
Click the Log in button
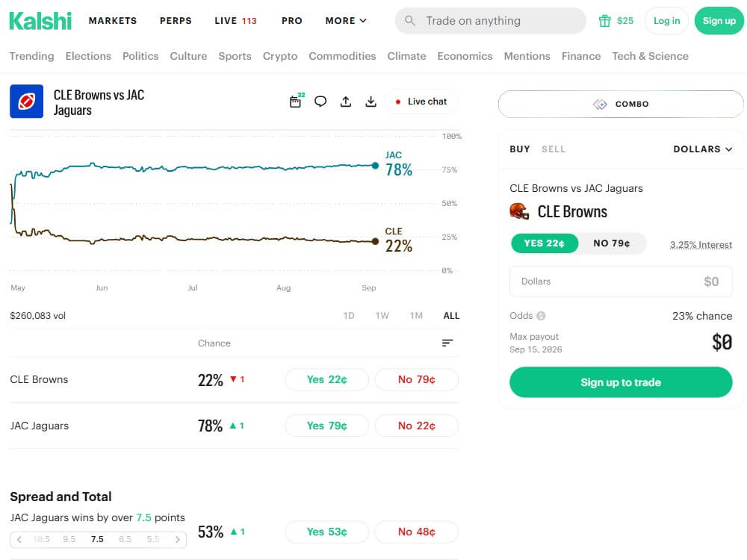[666, 20]
